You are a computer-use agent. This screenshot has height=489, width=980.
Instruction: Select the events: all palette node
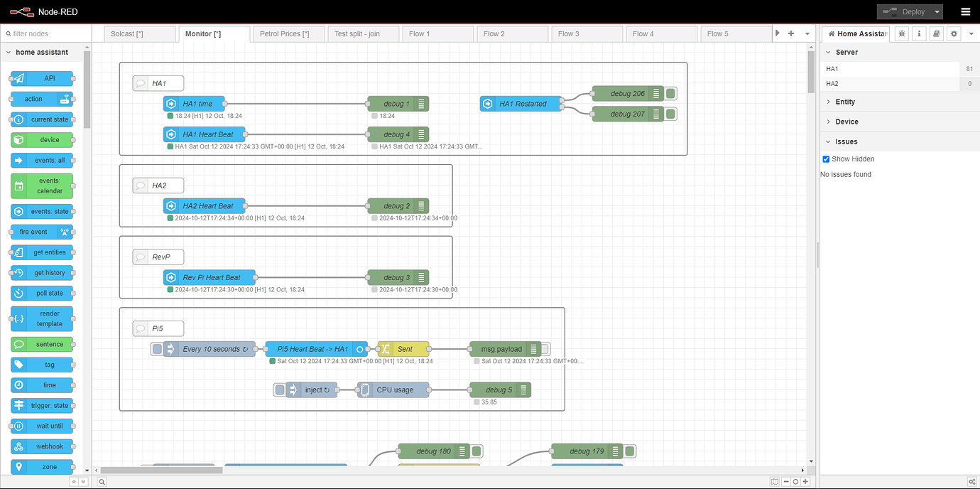coord(42,161)
